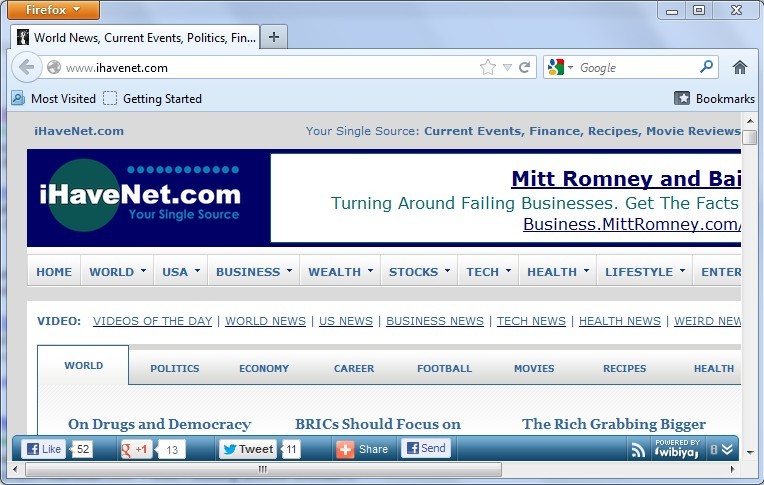Open Getting Started bookmark
This screenshot has width=764, height=485.
[153, 98]
